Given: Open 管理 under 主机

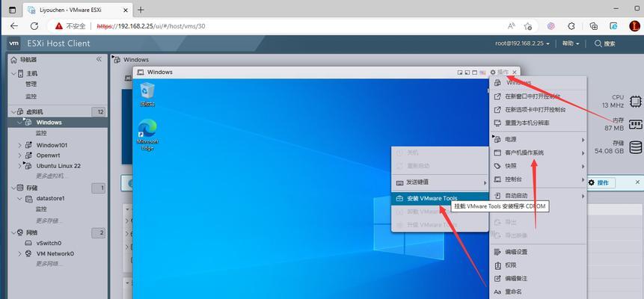Looking at the screenshot, I should tap(31, 84).
